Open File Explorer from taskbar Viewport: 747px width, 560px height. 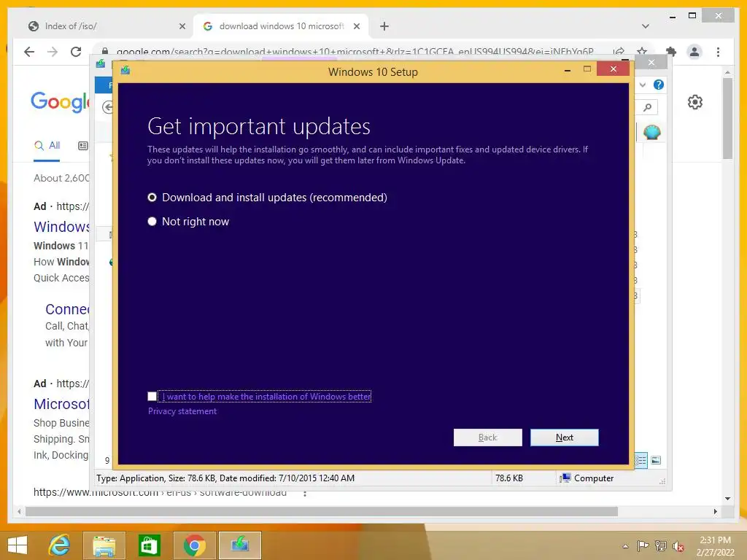click(104, 545)
